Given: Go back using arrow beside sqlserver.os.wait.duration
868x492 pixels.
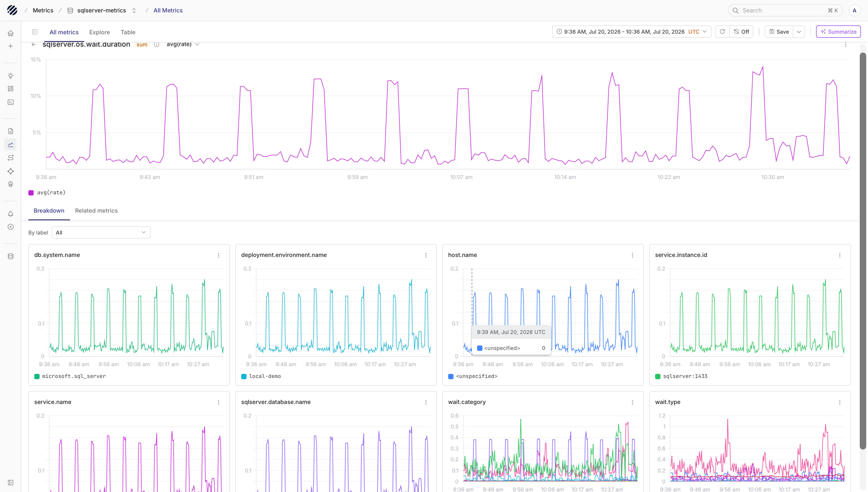Looking at the screenshot, I should pyautogui.click(x=34, y=44).
